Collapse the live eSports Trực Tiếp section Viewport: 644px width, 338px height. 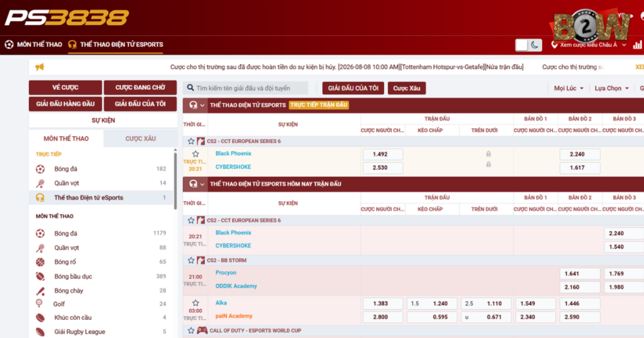point(202,106)
